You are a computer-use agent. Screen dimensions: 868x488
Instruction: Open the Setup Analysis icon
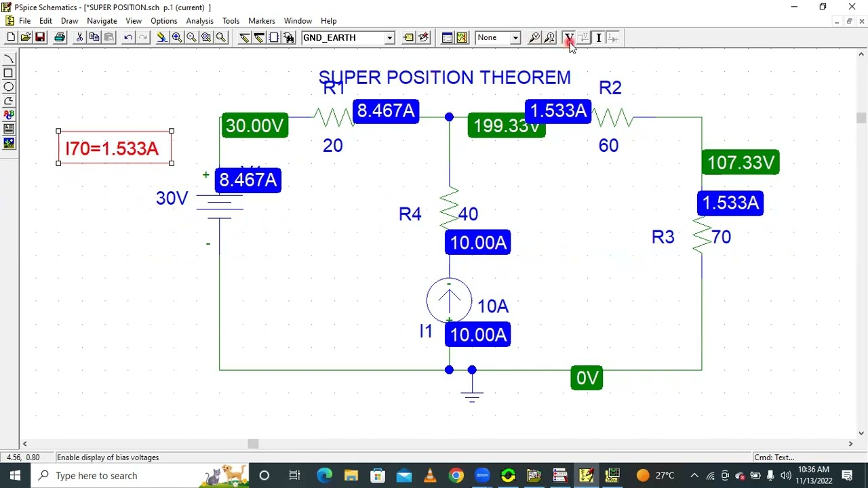pos(447,38)
